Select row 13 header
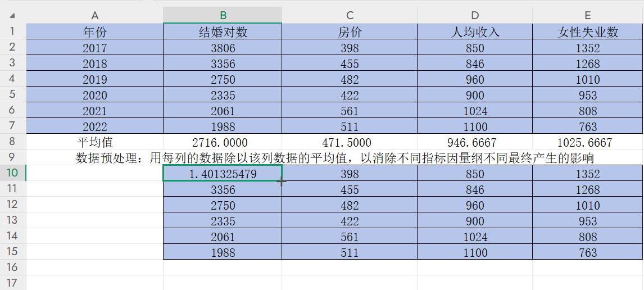 point(13,220)
